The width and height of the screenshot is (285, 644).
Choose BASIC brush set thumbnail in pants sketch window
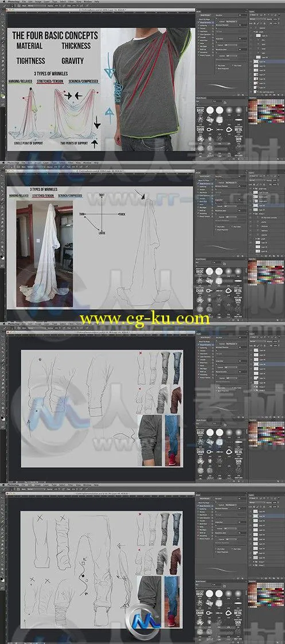tap(200, 594)
